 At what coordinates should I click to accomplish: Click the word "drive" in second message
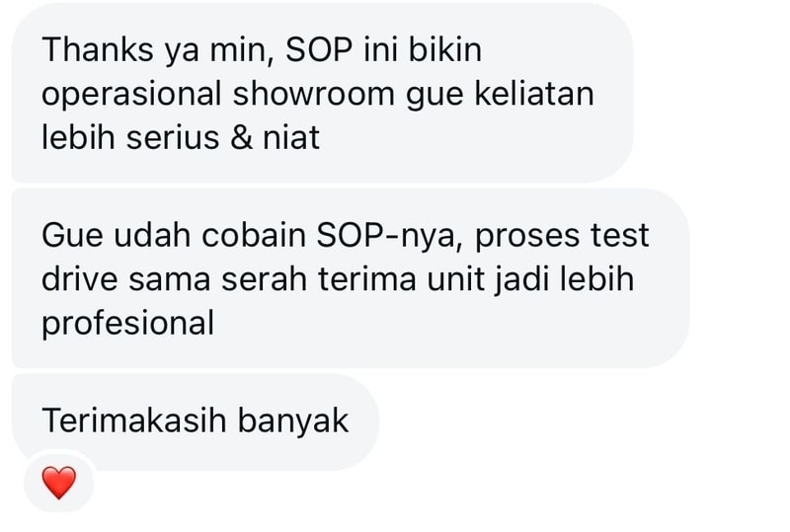(80, 278)
